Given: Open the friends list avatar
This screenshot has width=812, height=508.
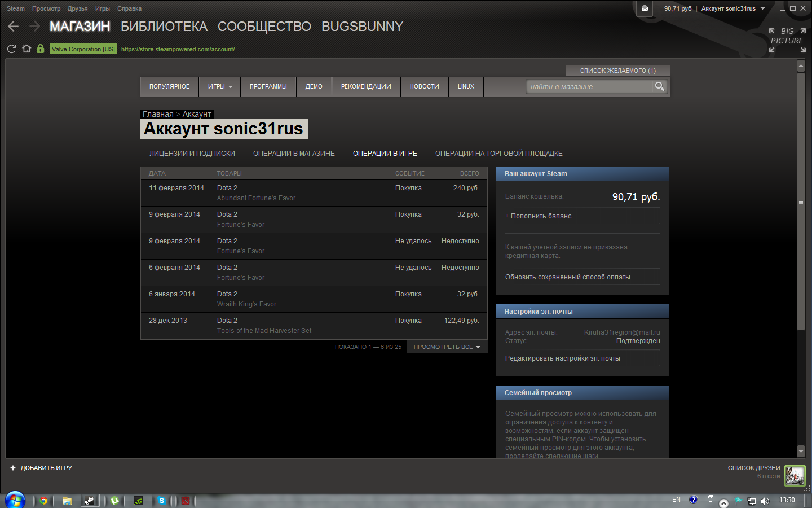Looking at the screenshot, I should pos(795,476).
